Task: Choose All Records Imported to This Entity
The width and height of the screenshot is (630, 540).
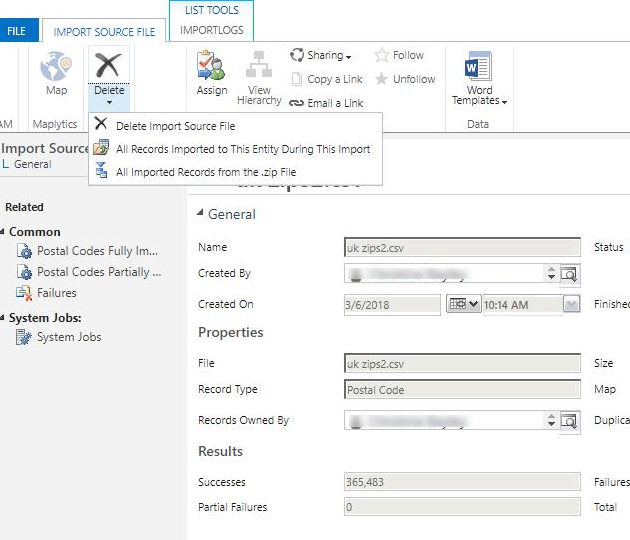Action: click(x=243, y=149)
